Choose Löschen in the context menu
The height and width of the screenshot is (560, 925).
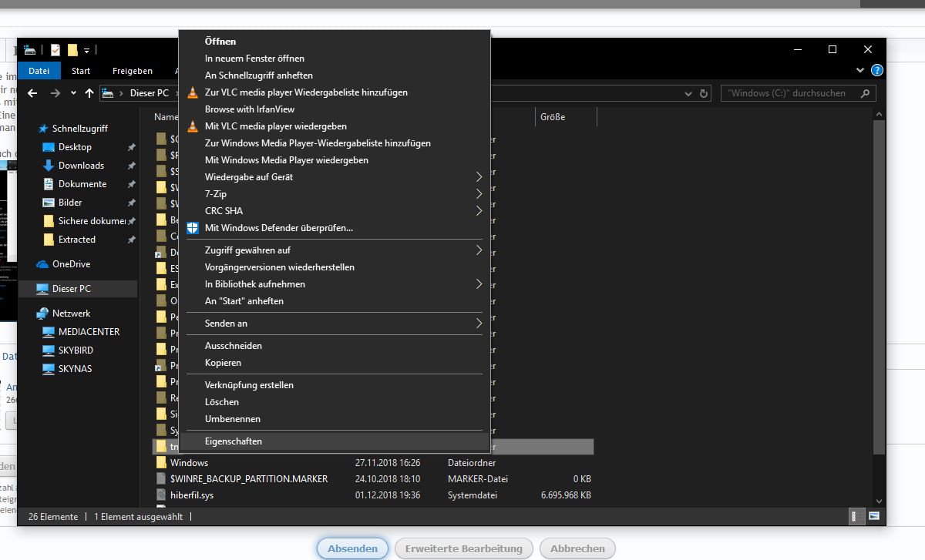coord(334,402)
